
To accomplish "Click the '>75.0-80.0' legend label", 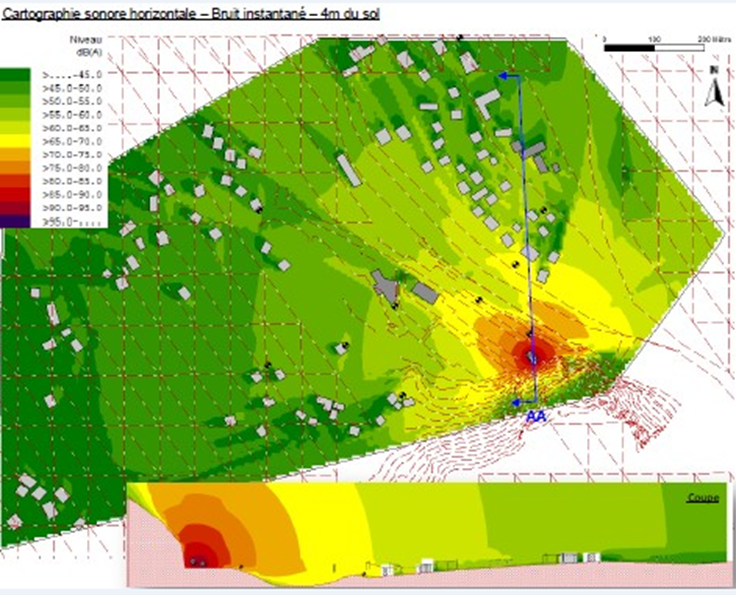I will point(72,168).
